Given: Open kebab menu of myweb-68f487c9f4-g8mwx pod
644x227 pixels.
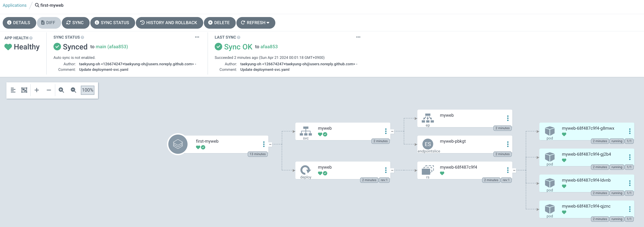Looking at the screenshot, I should point(630,131).
